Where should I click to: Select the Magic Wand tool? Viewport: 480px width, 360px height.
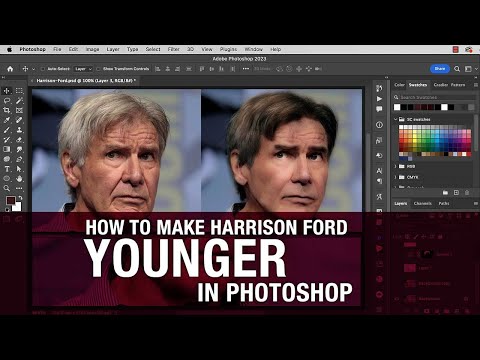point(19,100)
